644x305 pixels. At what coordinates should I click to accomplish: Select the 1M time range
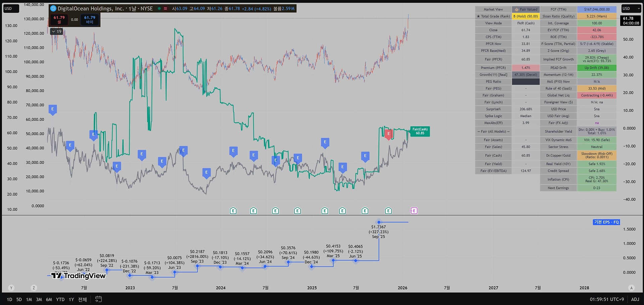(29, 299)
